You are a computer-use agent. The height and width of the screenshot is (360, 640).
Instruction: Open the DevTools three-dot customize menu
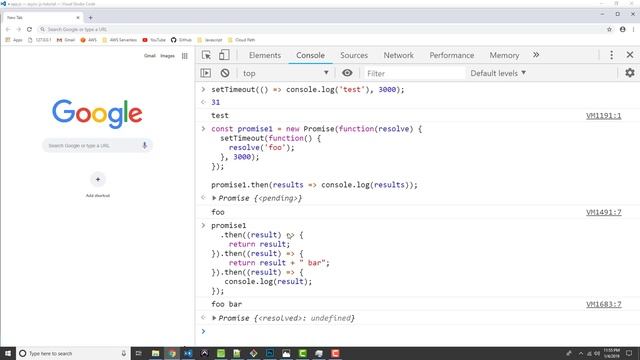click(x=611, y=55)
